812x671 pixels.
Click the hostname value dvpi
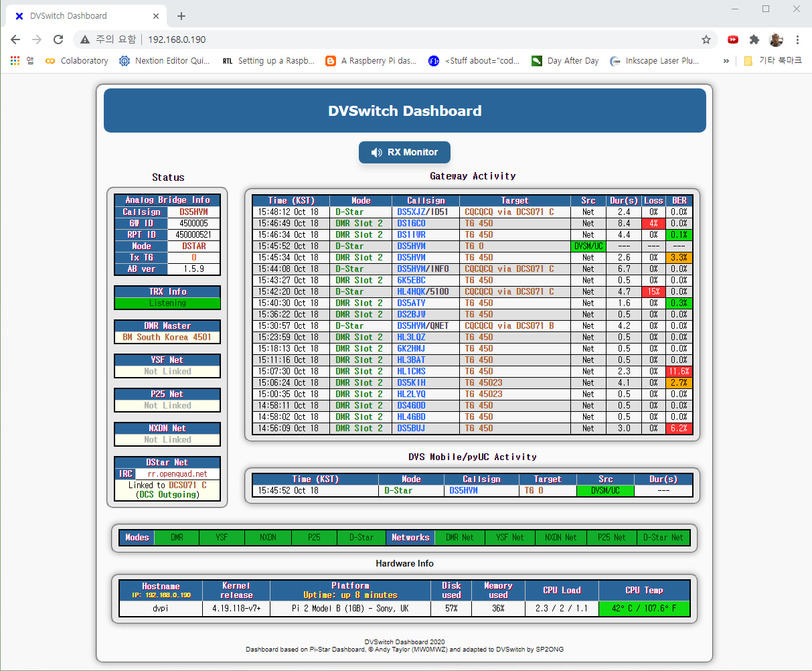[161, 609]
